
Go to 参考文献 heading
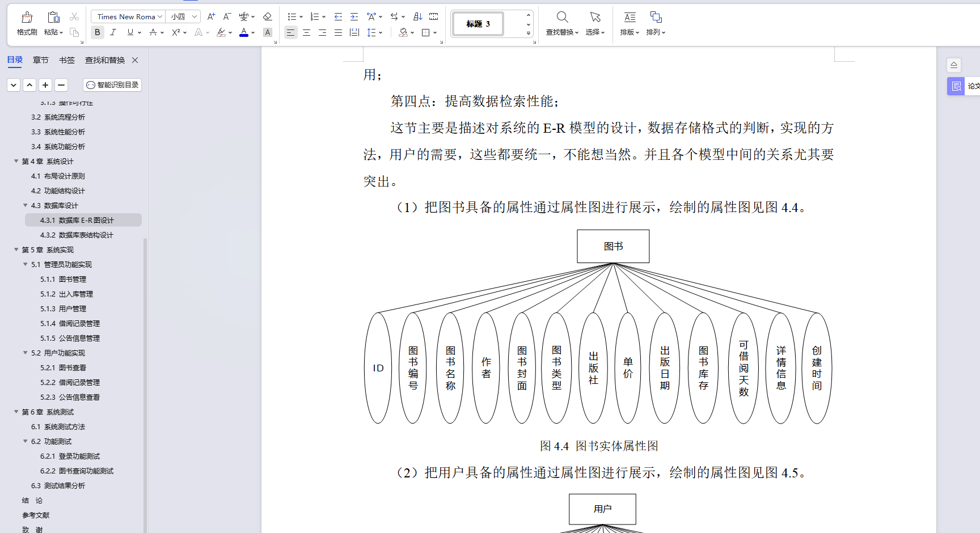36,515
